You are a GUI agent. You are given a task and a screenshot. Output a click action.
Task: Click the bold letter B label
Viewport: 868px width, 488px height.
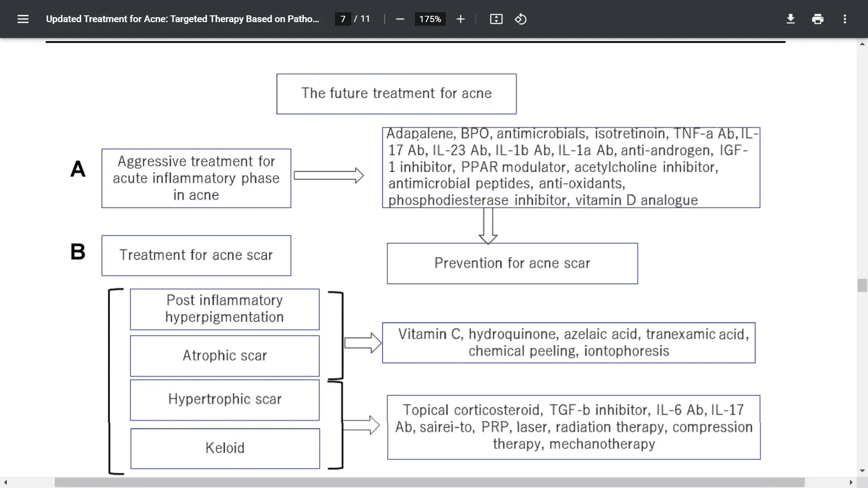(78, 252)
